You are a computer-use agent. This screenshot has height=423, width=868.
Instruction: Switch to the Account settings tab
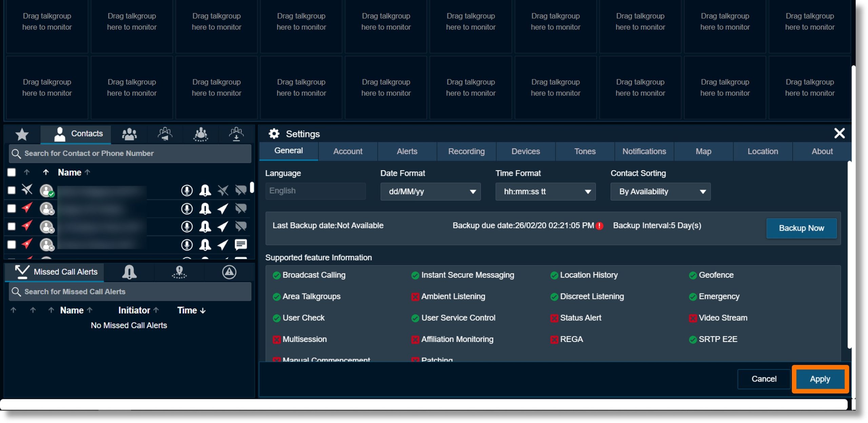(x=348, y=152)
